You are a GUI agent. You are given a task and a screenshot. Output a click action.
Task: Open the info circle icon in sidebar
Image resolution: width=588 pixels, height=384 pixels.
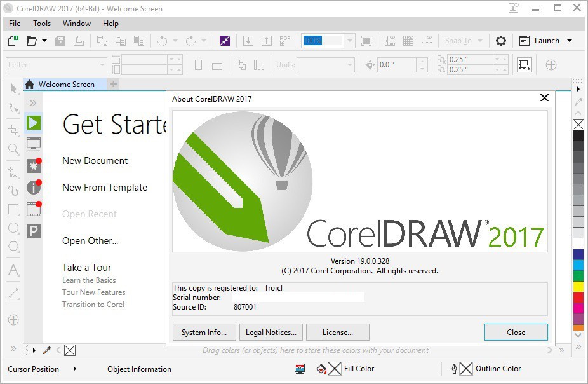pos(34,187)
